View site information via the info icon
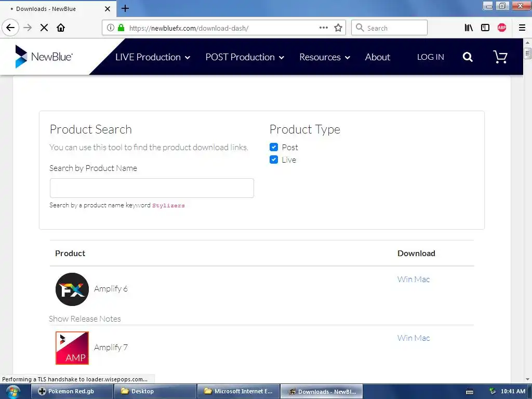 [x=110, y=28]
